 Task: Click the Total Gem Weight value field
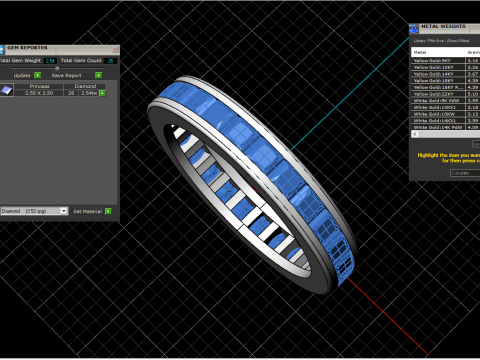point(50,61)
